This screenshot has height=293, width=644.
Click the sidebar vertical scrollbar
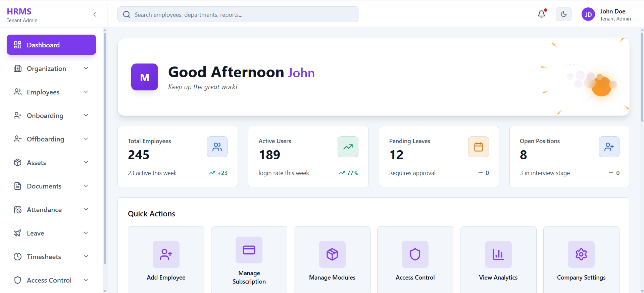(x=105, y=148)
